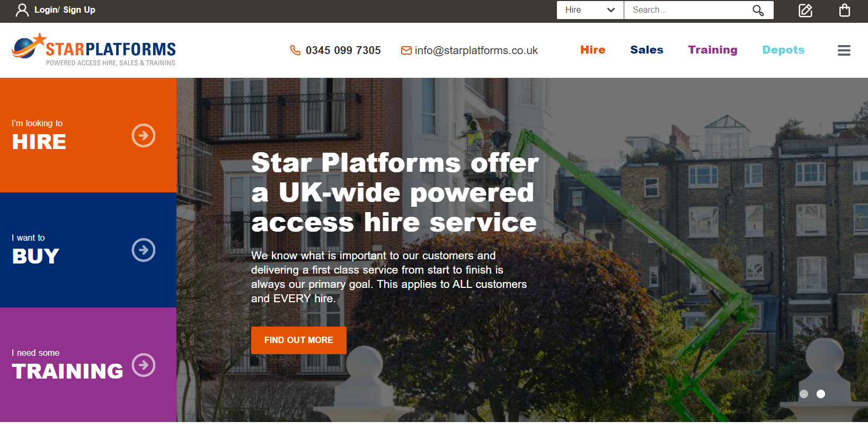Open the Sales navigation menu
This screenshot has width=868, height=430.
point(646,50)
